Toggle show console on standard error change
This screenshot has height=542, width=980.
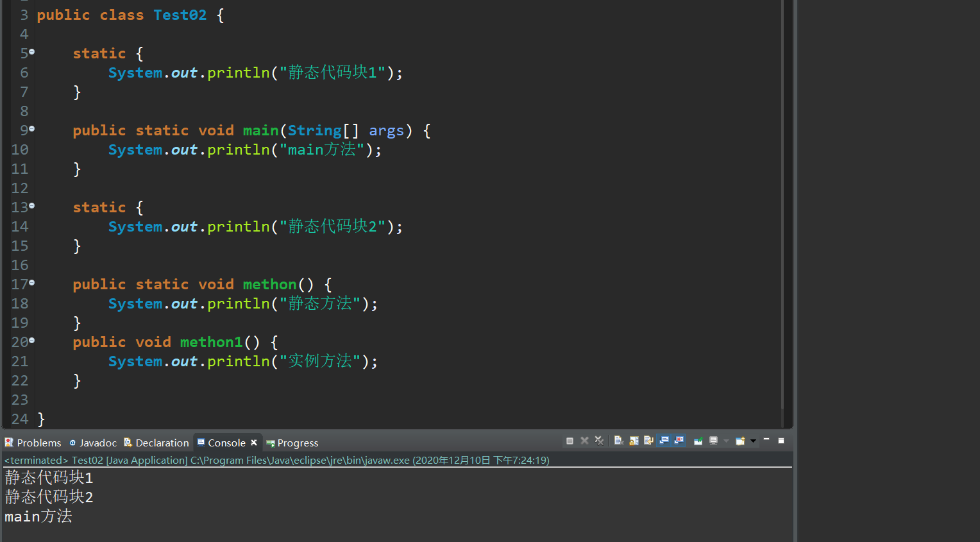pos(679,441)
